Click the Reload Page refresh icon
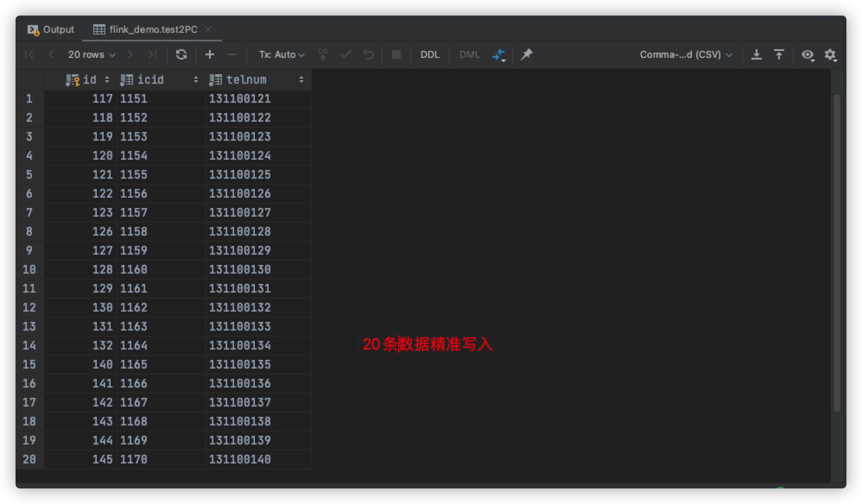The image size is (862, 504). [181, 54]
